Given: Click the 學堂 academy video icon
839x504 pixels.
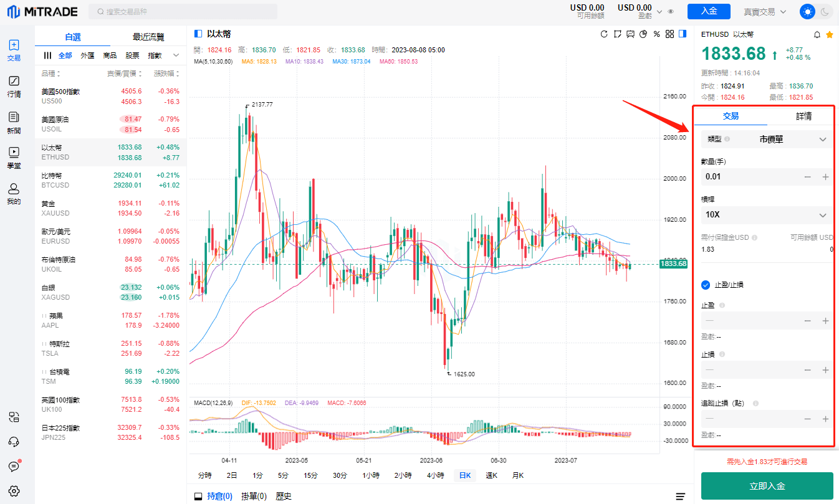Looking at the screenshot, I should 14,156.
